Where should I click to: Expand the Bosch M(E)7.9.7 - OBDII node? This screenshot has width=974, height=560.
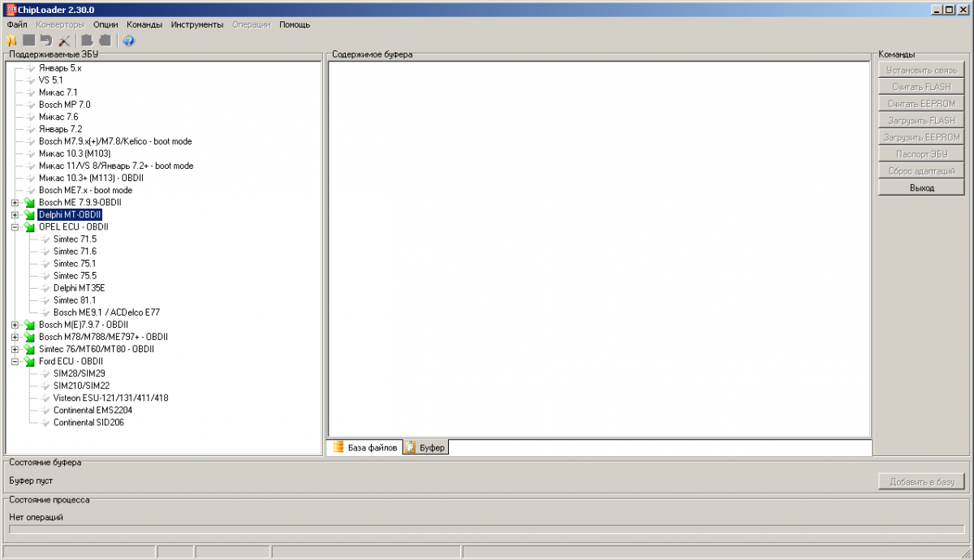(x=15, y=325)
